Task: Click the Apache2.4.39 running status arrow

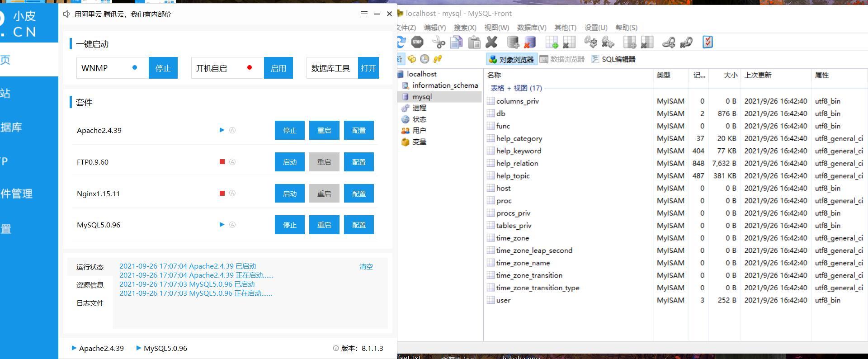Action: (x=222, y=130)
